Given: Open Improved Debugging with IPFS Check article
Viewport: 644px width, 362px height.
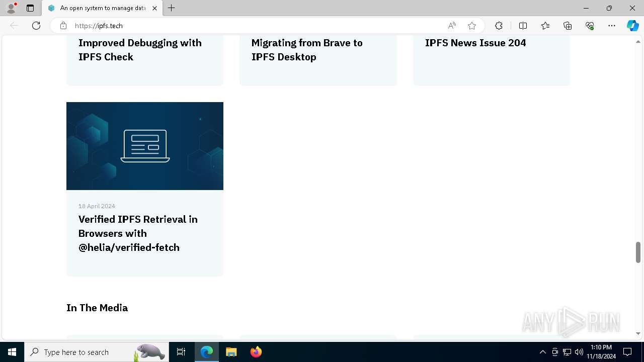Looking at the screenshot, I should (140, 50).
